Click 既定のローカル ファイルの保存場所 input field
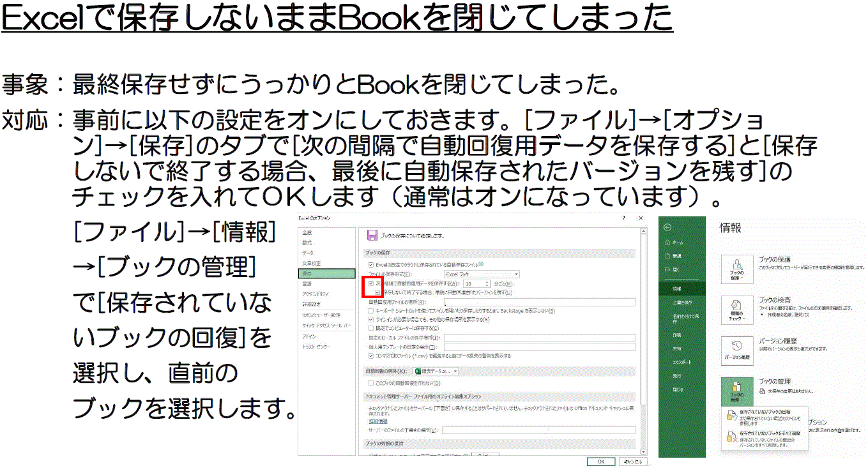 coord(540,338)
